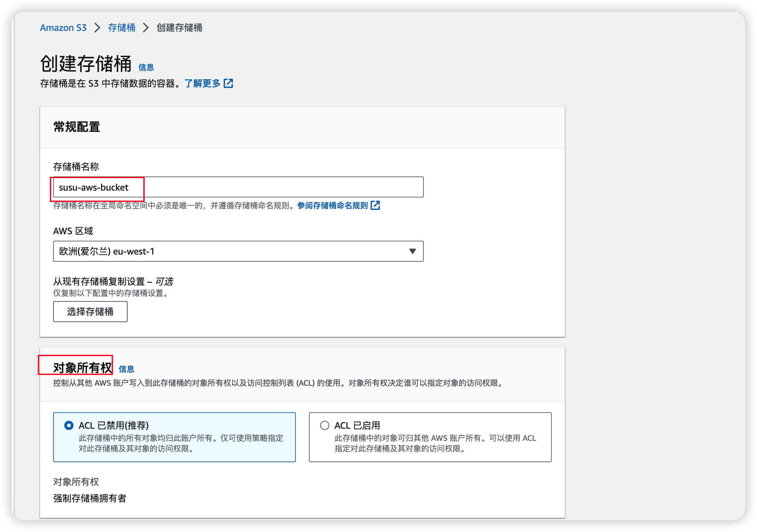Click external-link icon after 参阅存储桶命名规则
Screen dimensions: 757x532
(376, 205)
